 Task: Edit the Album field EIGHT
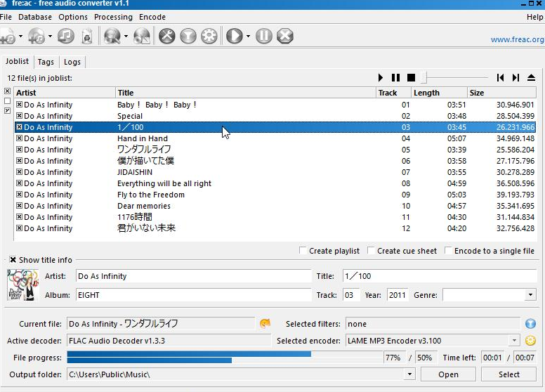point(193,295)
